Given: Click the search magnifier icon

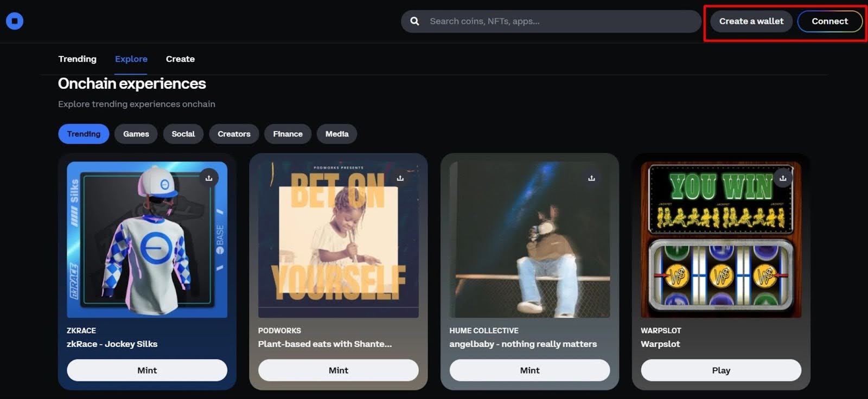Looking at the screenshot, I should click(414, 21).
